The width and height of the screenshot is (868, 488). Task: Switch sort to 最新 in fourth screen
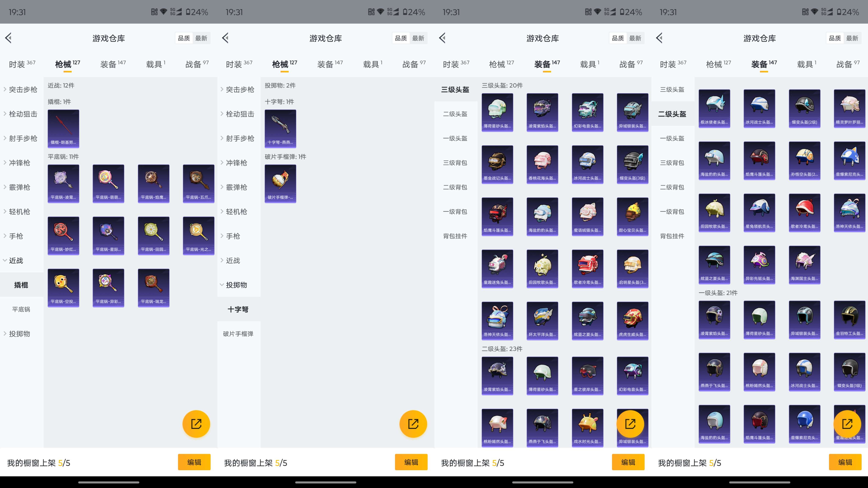[x=852, y=38]
